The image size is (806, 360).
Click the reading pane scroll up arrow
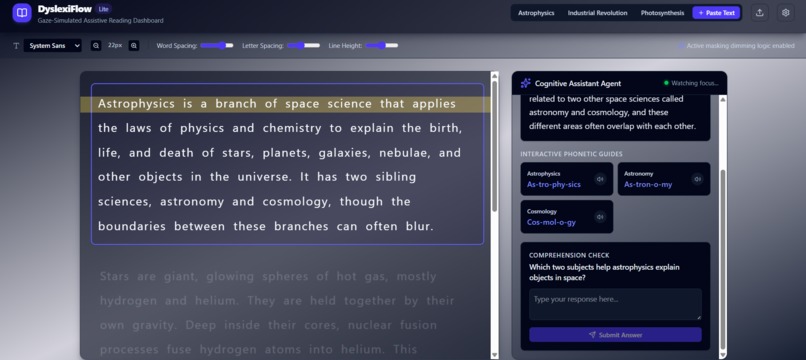494,76
